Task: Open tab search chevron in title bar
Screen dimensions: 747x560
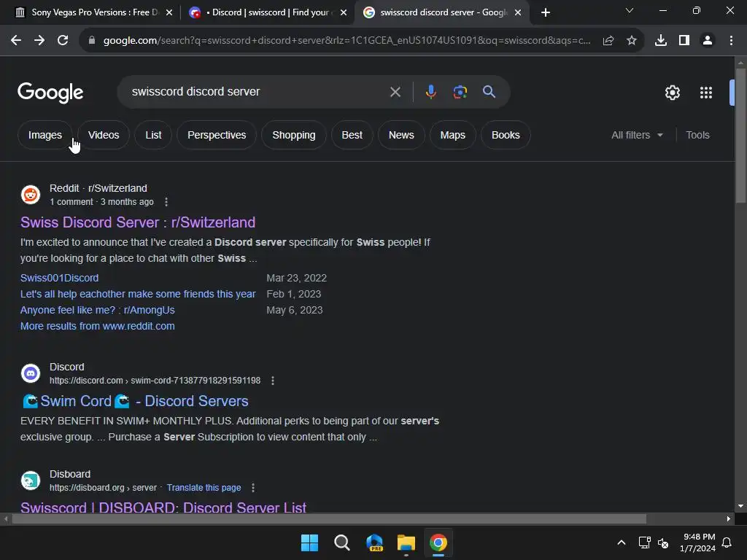Action: (630, 10)
